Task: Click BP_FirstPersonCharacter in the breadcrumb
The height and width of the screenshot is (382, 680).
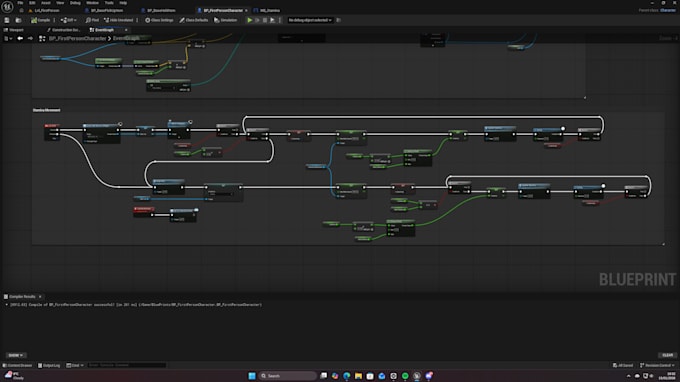Action: point(77,39)
